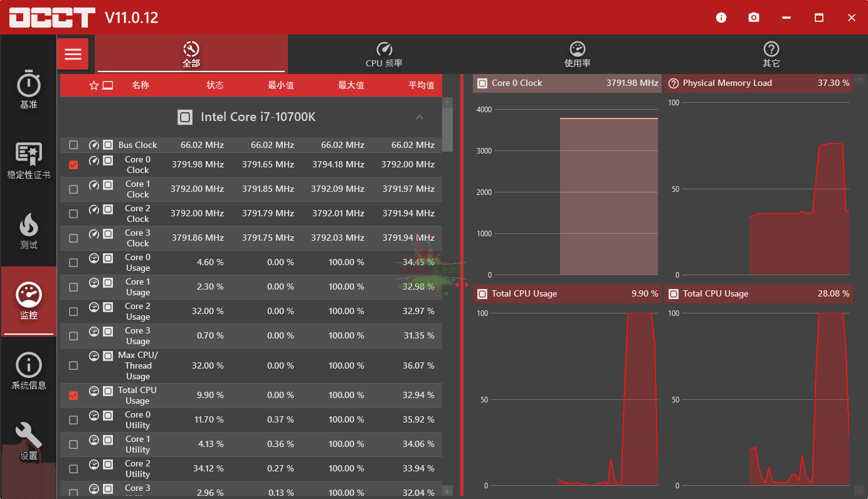This screenshot has width=868, height=499.
Task: Open the 基准 benchmark stopwatch icon
Action: click(29, 90)
